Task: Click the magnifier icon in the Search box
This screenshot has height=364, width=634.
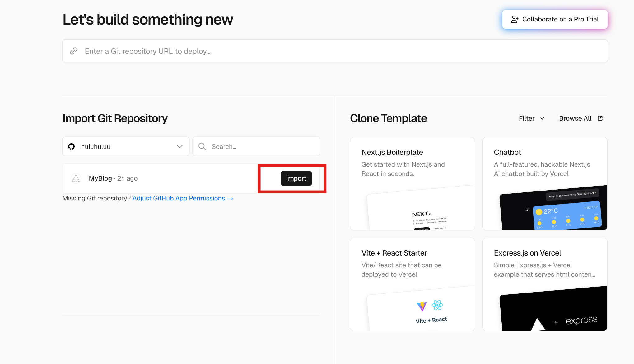Action: tap(202, 146)
